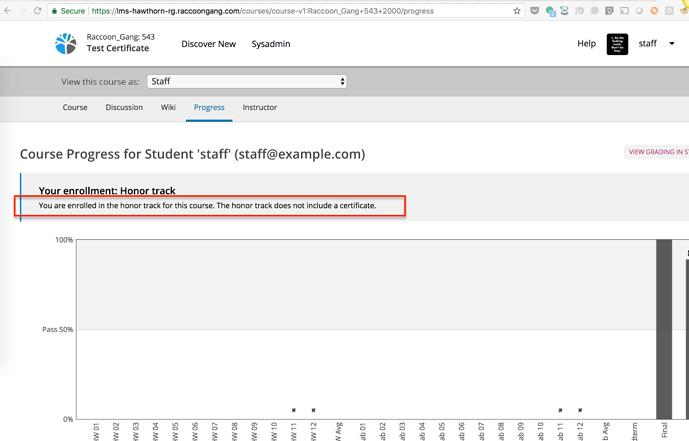Open the Discussion tab
The height and width of the screenshot is (441, 689).
(x=124, y=107)
